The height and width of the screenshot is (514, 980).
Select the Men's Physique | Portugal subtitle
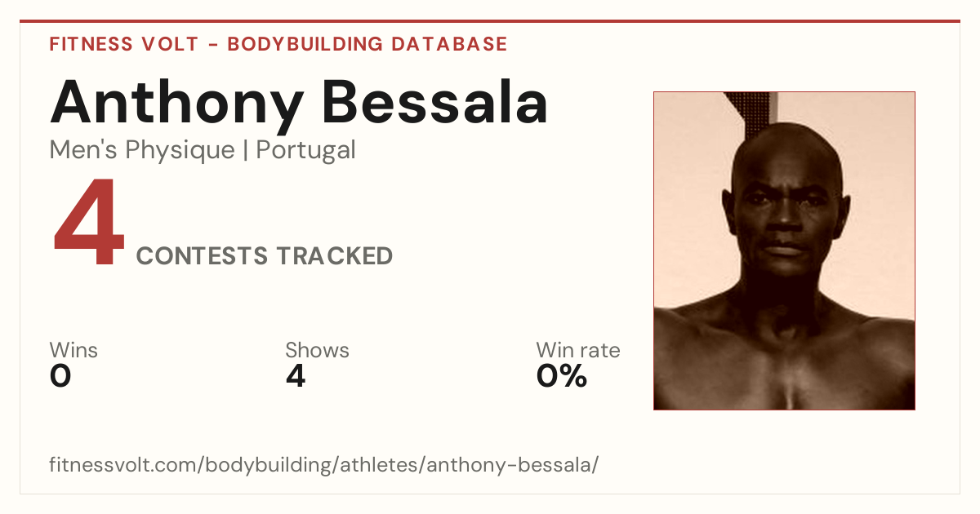[203, 150]
